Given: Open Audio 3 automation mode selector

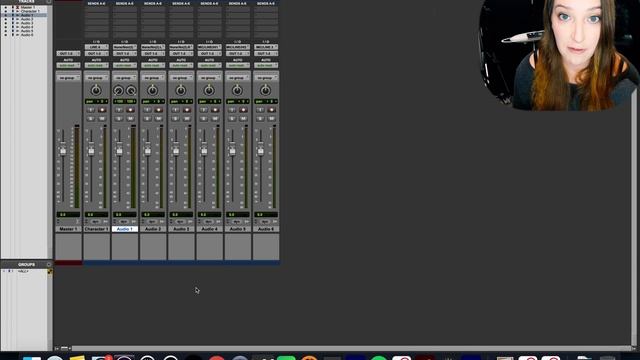Looking at the screenshot, I should click(181, 65).
